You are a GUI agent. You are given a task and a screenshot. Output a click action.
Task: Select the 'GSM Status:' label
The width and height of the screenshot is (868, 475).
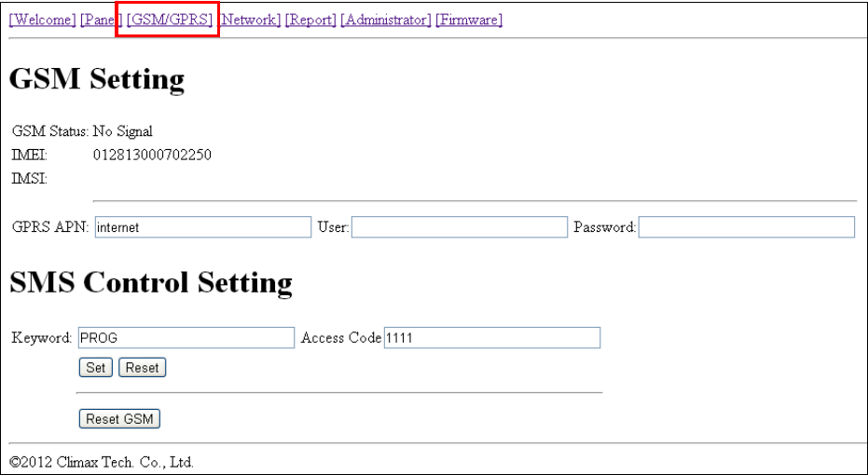(x=49, y=131)
